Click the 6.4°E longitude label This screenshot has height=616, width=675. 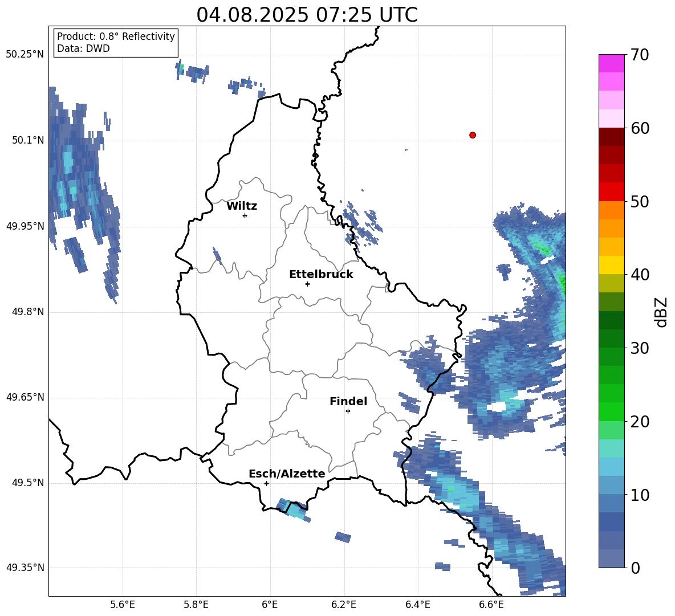point(417,605)
